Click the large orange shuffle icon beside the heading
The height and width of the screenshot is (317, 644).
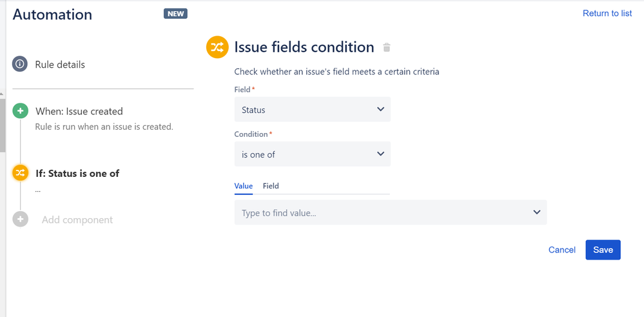click(217, 47)
